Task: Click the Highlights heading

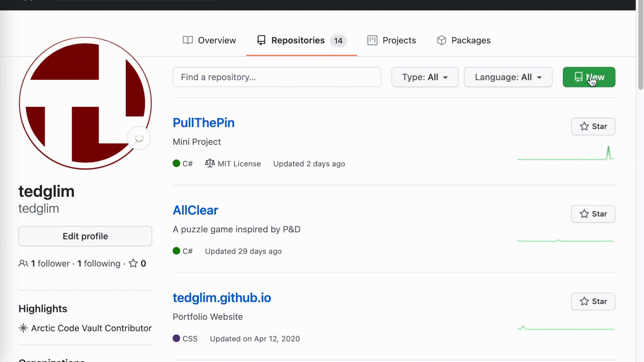Action: pos(43,309)
